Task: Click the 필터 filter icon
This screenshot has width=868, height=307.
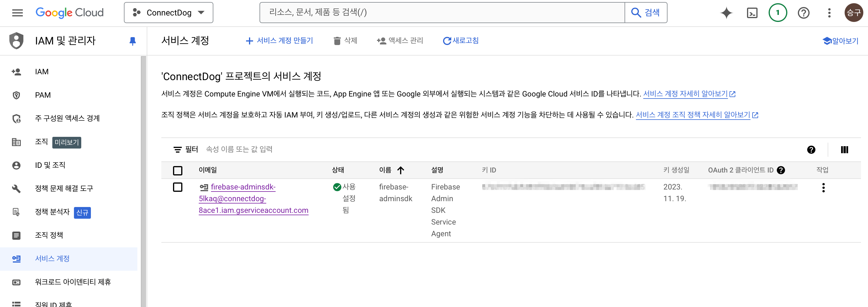Action: (x=177, y=149)
